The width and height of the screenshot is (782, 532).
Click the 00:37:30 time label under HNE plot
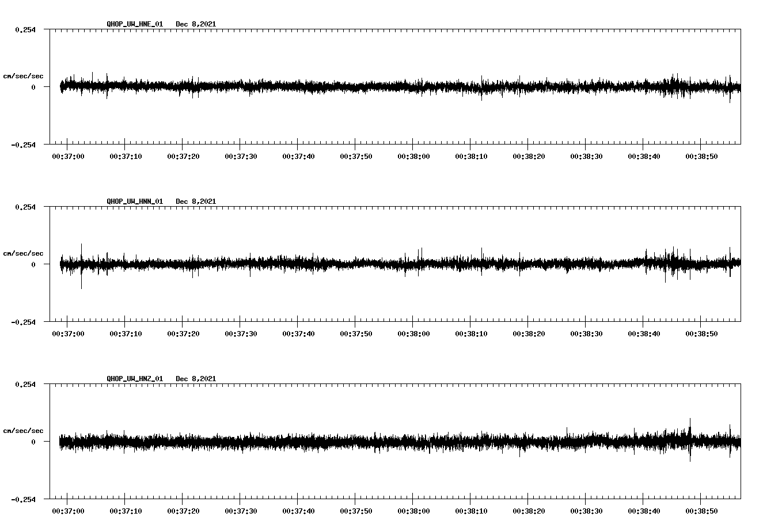point(241,156)
